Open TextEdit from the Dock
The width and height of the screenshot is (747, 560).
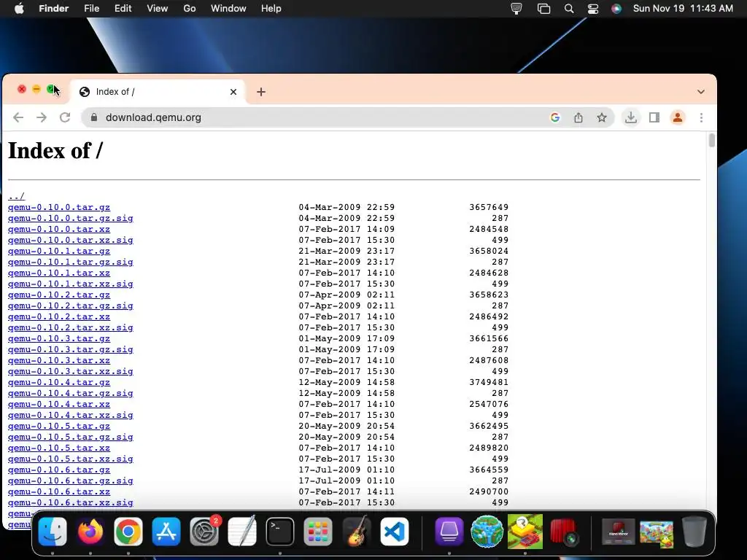[242, 532]
